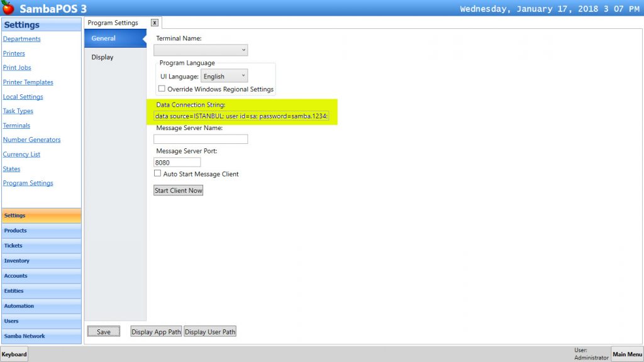
Task: Close the Program Settings tab
Action: 155,23
